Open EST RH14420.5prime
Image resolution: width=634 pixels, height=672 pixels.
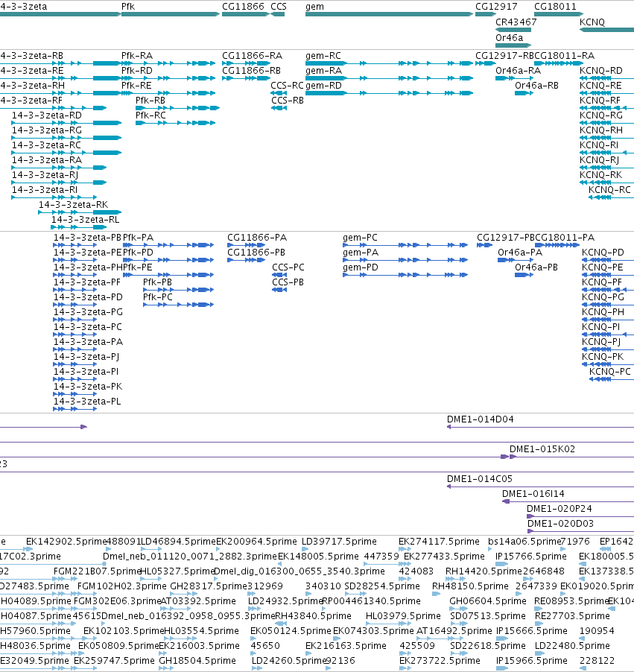point(484,571)
